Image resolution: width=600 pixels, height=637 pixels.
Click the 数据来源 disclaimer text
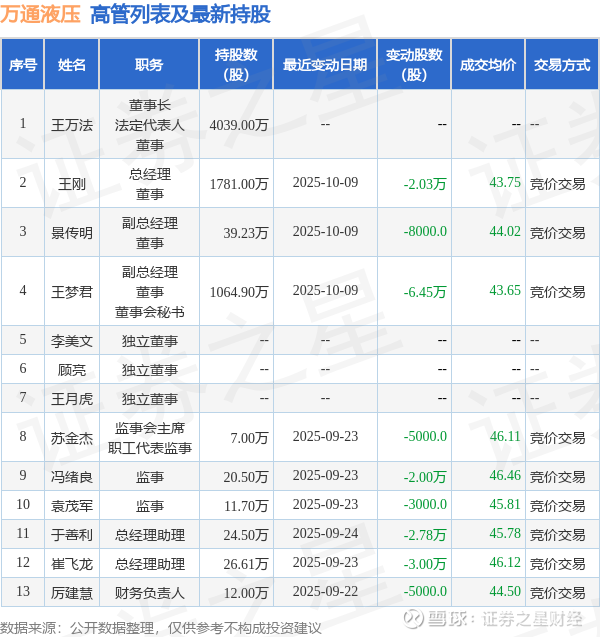[160, 628]
